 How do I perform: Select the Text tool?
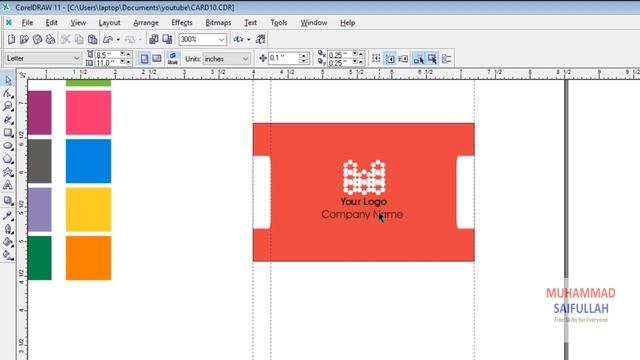[x=8, y=186]
